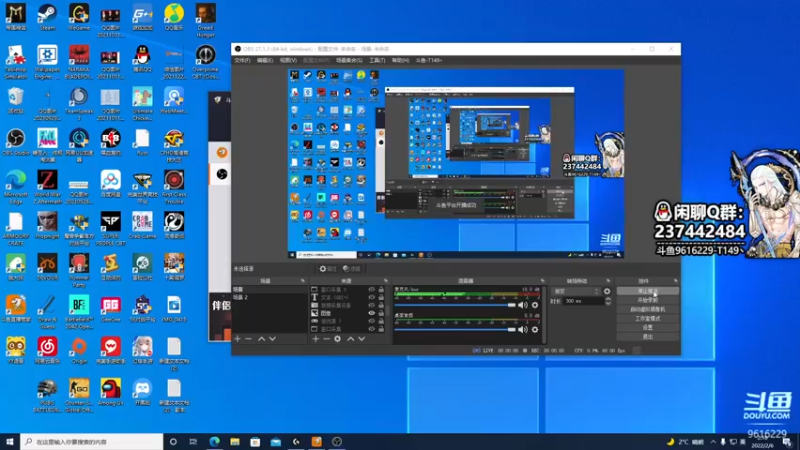
Task: Click Start Recording in OBS Controls
Action: click(x=647, y=300)
